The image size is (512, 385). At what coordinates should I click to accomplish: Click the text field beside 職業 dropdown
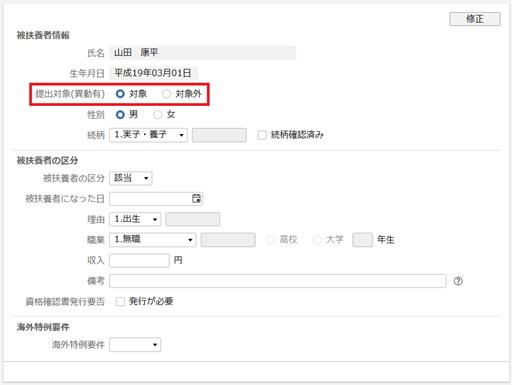tap(228, 240)
